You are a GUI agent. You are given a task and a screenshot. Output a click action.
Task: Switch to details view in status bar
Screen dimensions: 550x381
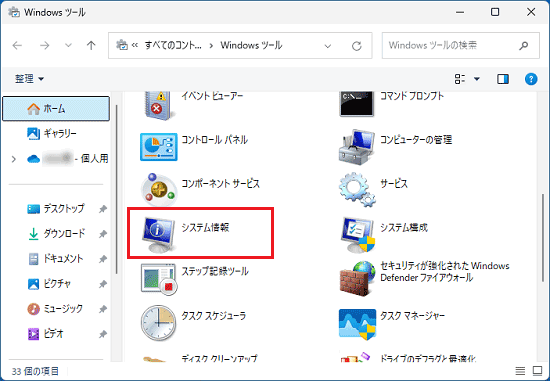pos(520,371)
